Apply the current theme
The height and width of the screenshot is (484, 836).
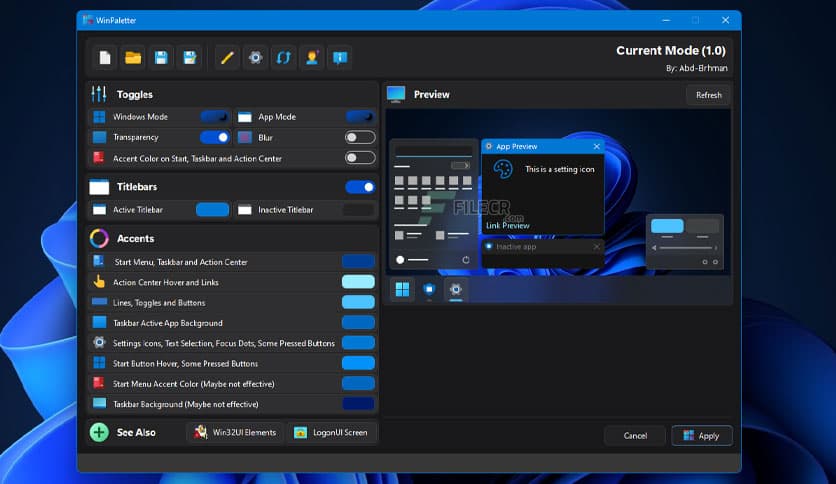(702, 435)
